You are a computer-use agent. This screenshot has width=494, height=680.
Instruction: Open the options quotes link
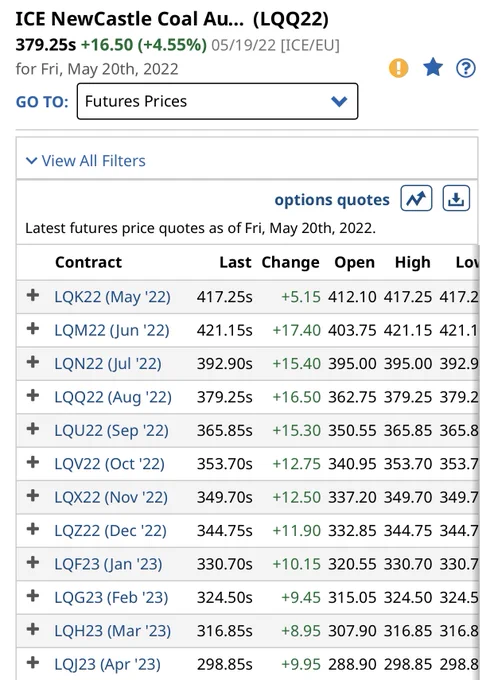point(332,199)
